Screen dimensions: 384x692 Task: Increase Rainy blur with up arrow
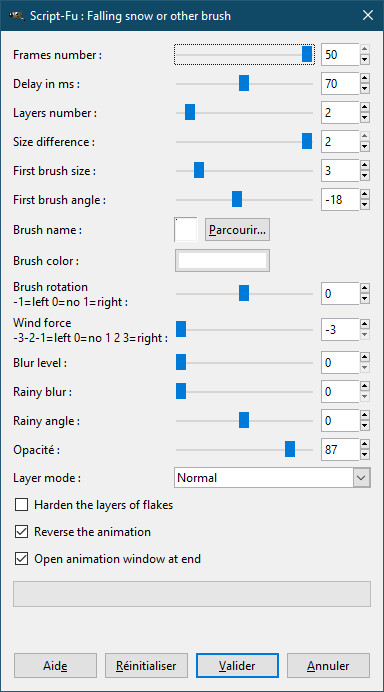pos(365,386)
